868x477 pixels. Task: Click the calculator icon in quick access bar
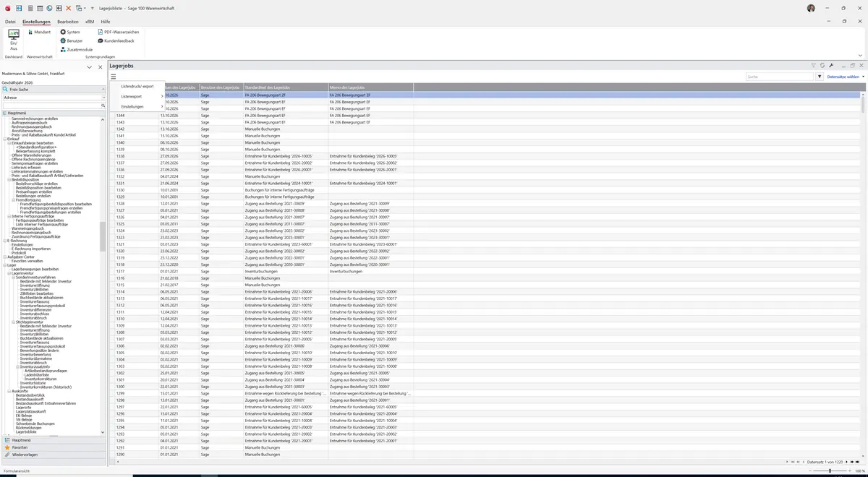point(30,8)
